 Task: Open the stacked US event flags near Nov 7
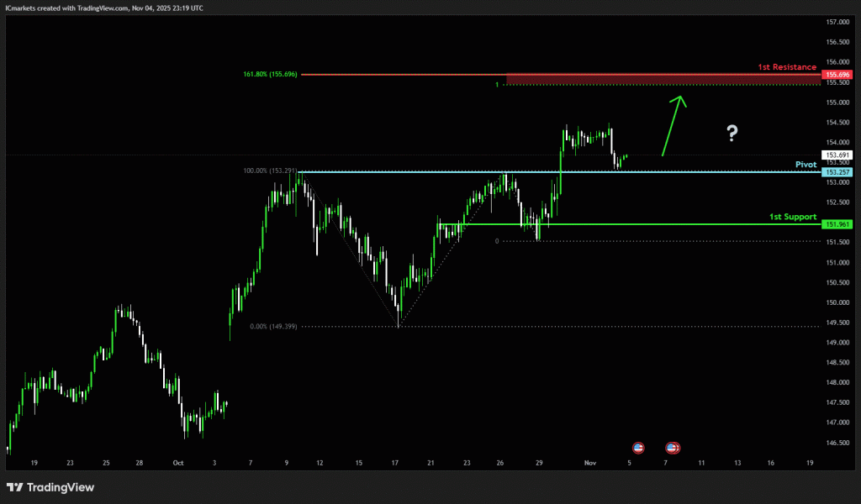[x=673, y=448]
